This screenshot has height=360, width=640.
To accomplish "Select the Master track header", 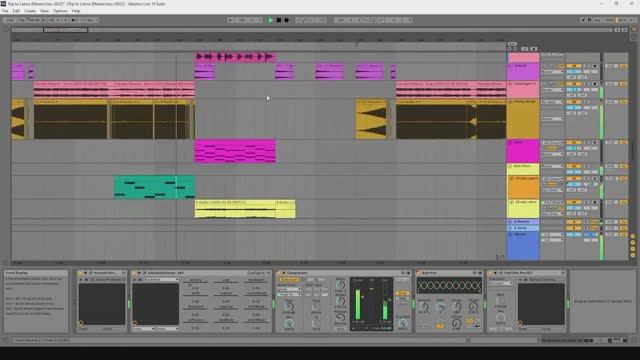I will click(523, 246).
